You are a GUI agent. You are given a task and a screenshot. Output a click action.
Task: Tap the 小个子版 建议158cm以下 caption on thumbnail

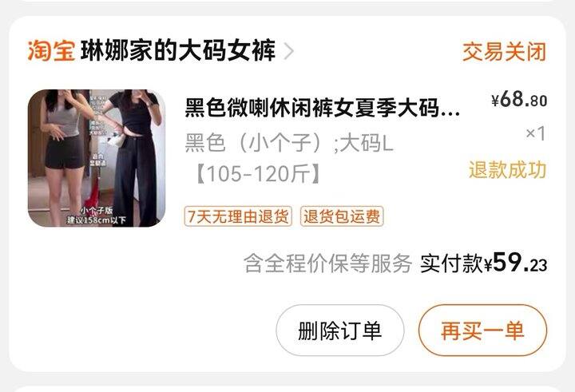click(x=96, y=216)
